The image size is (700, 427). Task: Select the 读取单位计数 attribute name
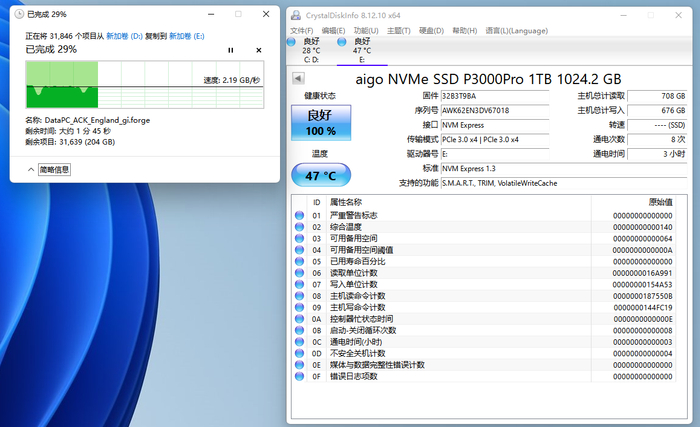(x=354, y=273)
